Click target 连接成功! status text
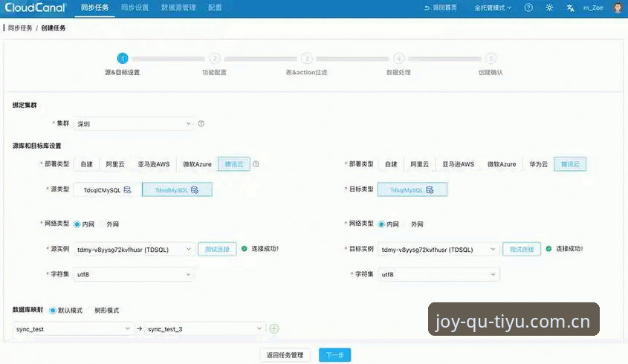628x364 pixels. (x=569, y=249)
